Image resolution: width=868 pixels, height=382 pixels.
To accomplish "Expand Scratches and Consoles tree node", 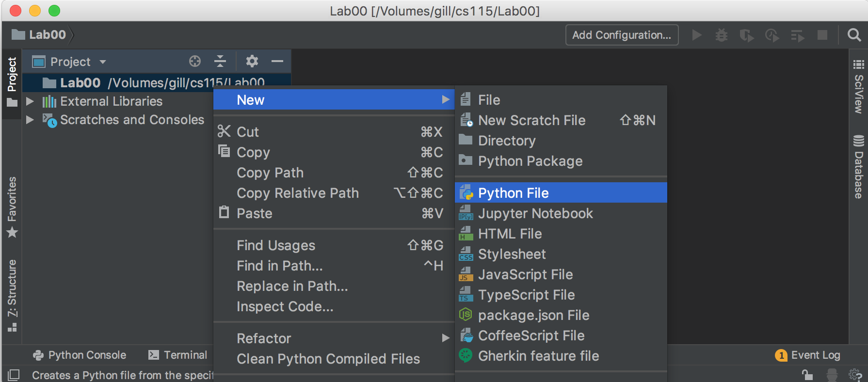I will [x=30, y=120].
